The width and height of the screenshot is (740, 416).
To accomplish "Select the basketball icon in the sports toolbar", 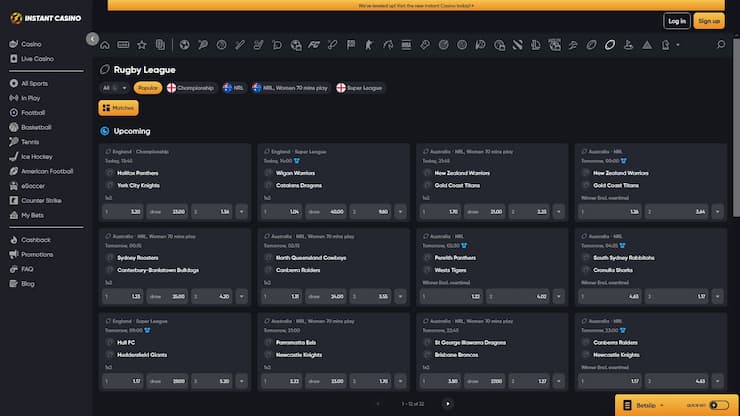I will click(221, 45).
